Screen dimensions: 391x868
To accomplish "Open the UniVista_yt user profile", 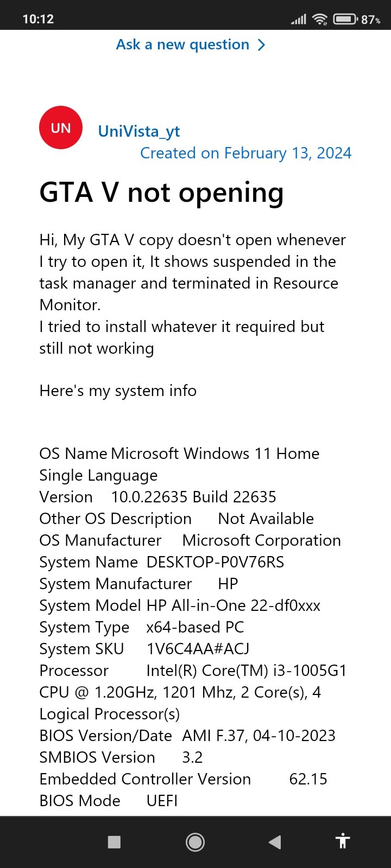I will pos(138,131).
